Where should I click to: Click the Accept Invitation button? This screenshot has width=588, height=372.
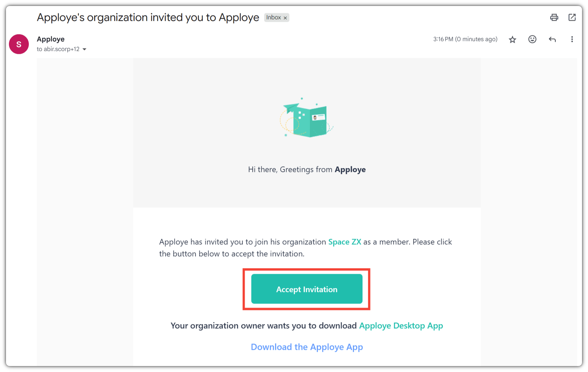tap(307, 289)
